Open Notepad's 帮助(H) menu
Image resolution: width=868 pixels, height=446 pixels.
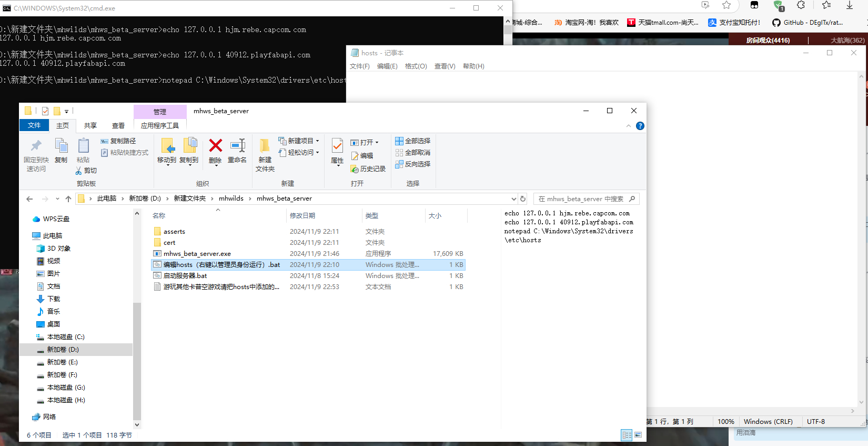tap(473, 66)
